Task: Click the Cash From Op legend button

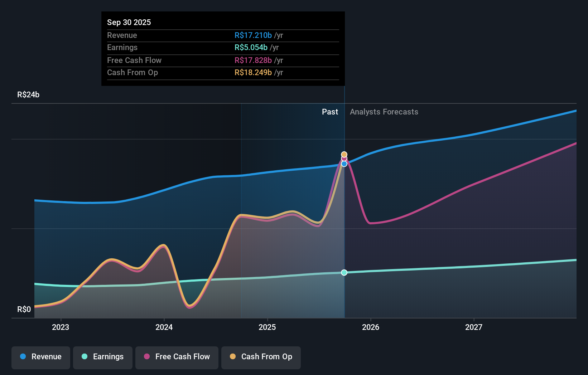Action: (261, 357)
